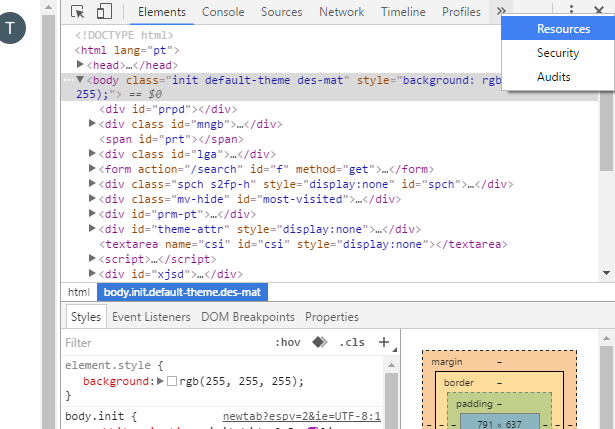
Task: Choose Resources from the overflow menu
Action: (558, 29)
